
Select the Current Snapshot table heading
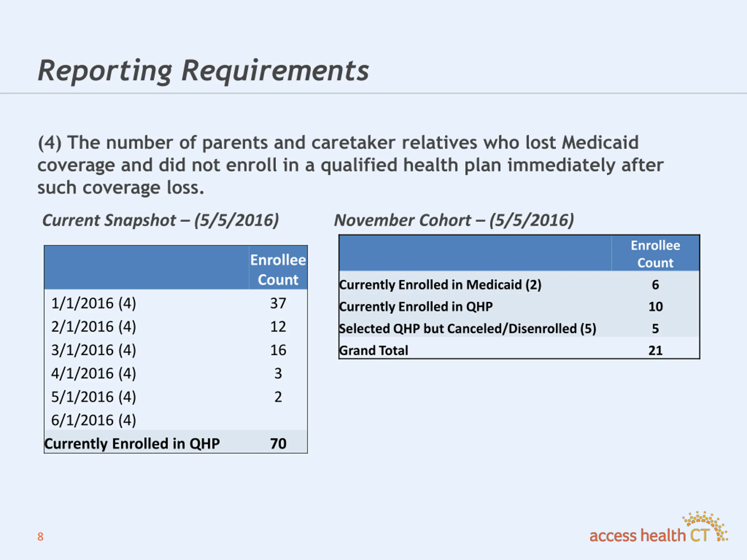click(161, 220)
